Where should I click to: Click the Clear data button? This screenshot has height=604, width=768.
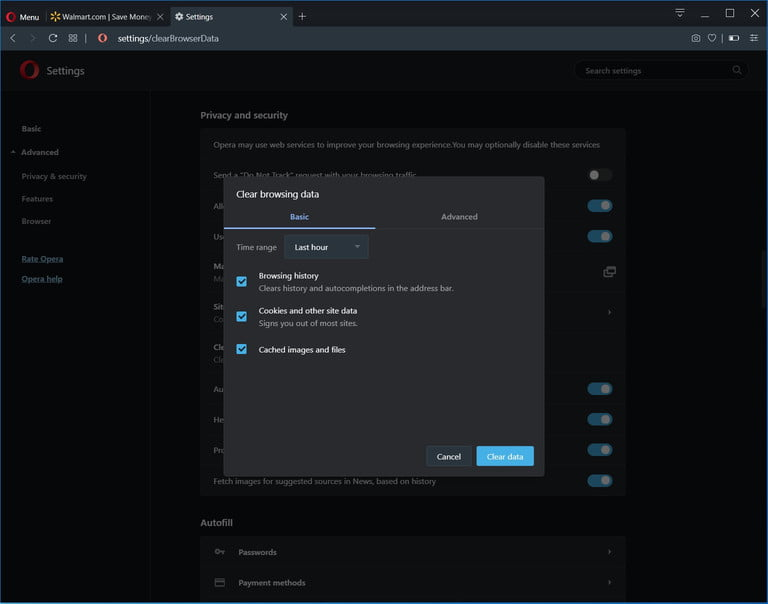(505, 456)
